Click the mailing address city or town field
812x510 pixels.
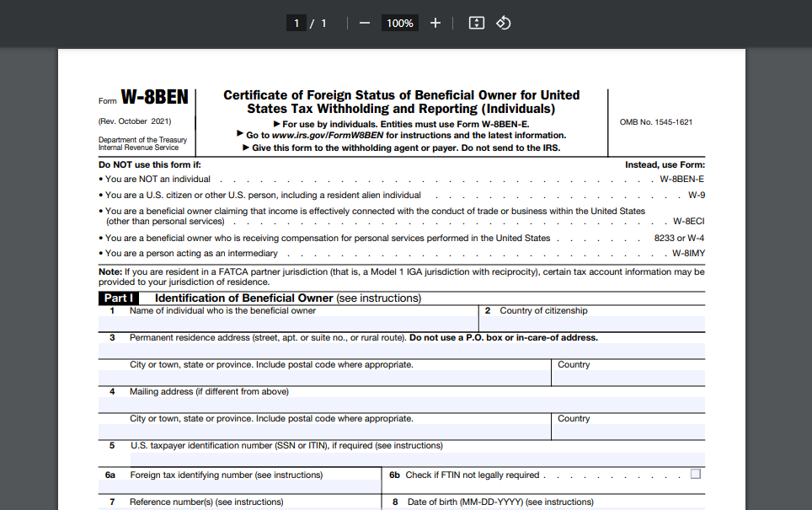[x=324, y=432]
